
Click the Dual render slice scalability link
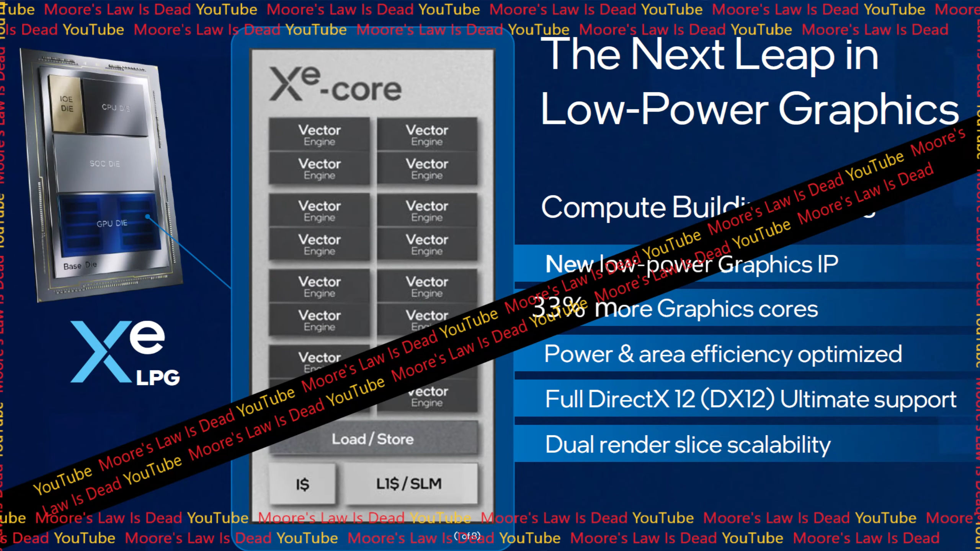click(x=687, y=444)
